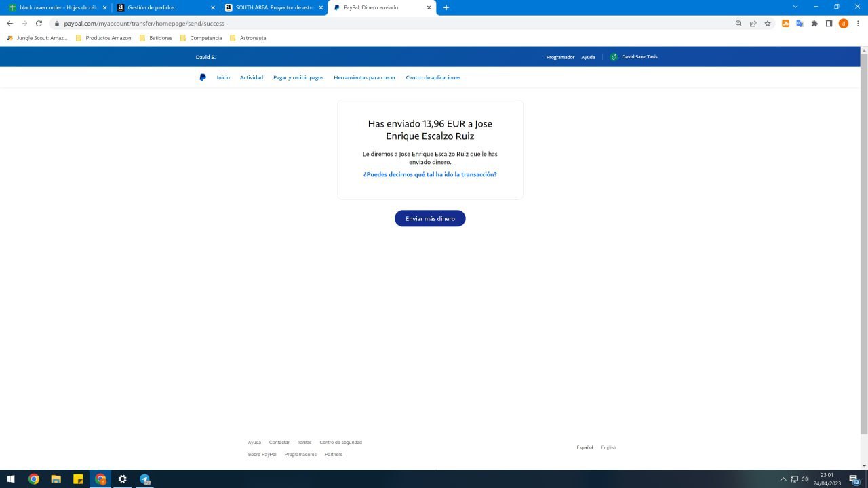The image size is (868, 488).
Task: Open Telegram from the taskbar
Action: pyautogui.click(x=144, y=479)
